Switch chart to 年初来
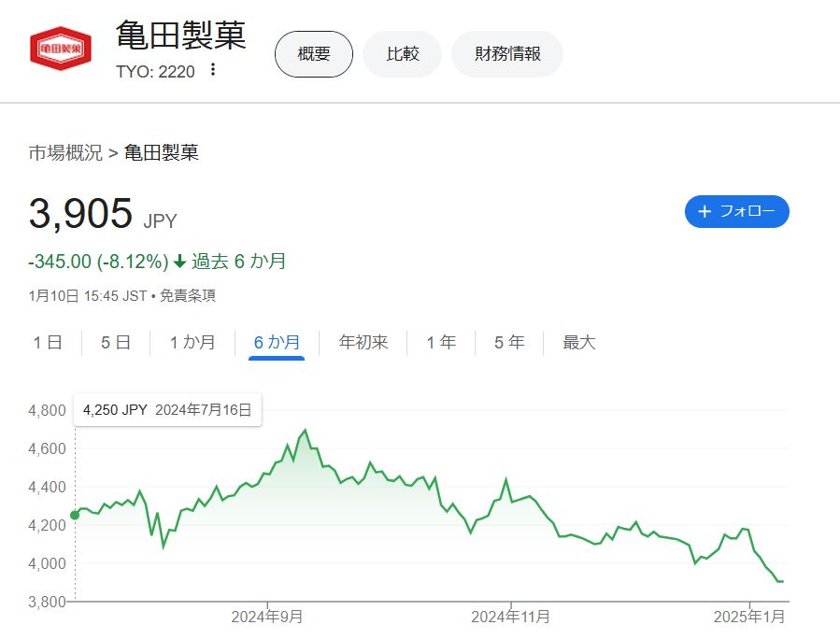840x639 pixels. 363,342
